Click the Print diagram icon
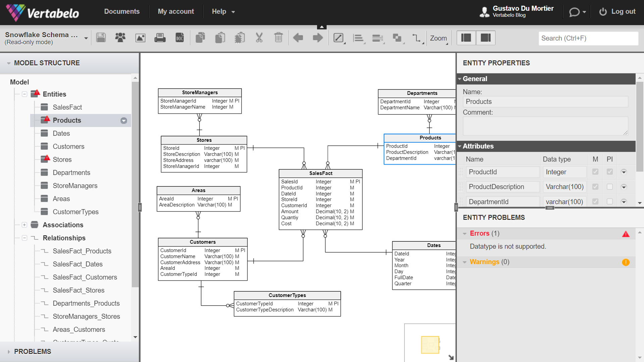 [160, 38]
